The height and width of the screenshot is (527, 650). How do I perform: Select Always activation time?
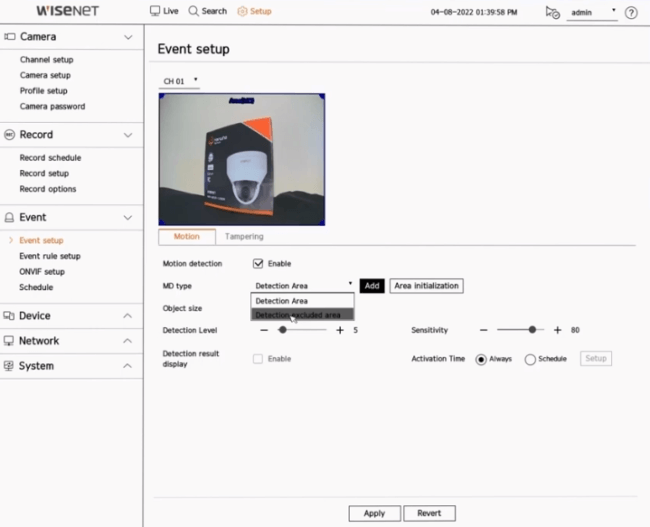481,359
